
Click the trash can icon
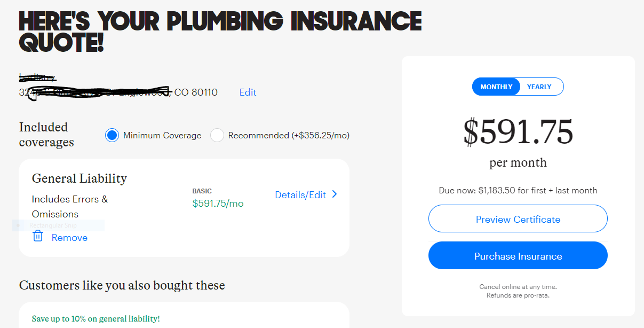click(38, 236)
